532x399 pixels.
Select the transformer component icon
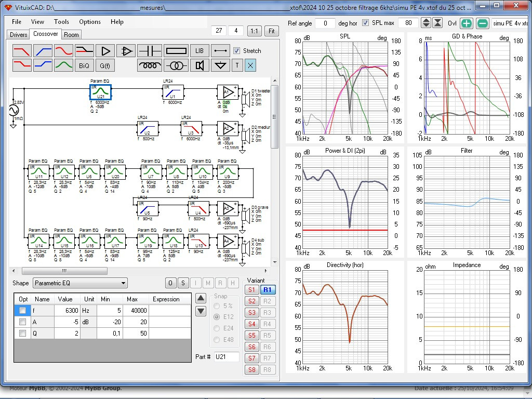click(176, 65)
